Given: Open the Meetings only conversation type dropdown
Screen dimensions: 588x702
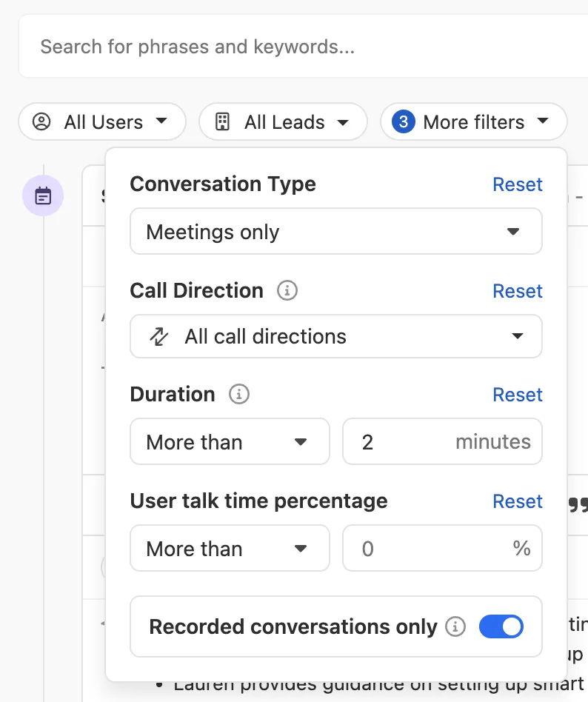Looking at the screenshot, I should 336,232.
